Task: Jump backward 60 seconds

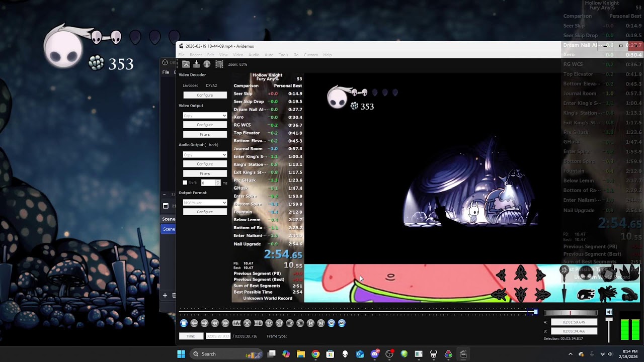Action: [331, 323]
